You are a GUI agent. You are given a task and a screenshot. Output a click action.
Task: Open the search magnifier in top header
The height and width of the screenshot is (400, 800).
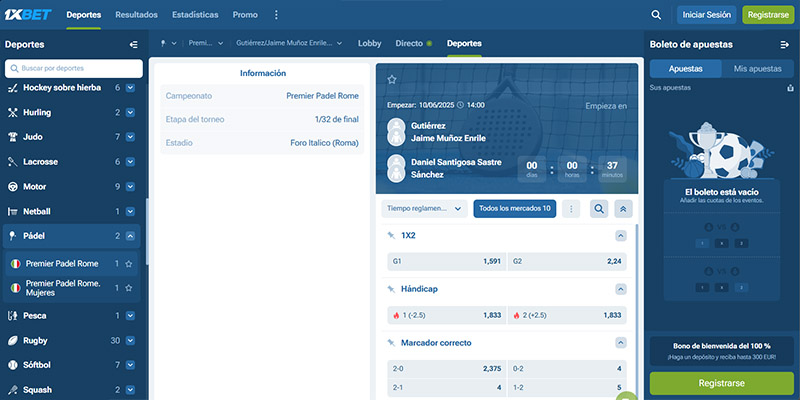coord(656,15)
